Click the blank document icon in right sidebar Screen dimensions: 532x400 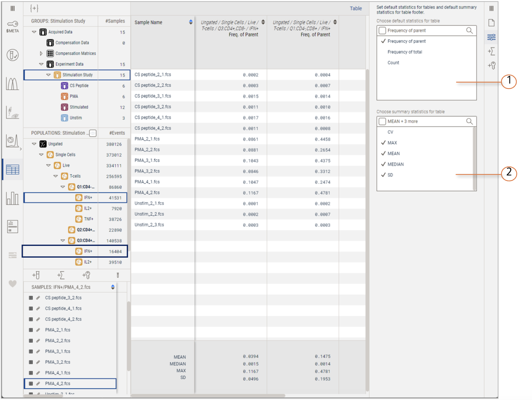click(491, 23)
